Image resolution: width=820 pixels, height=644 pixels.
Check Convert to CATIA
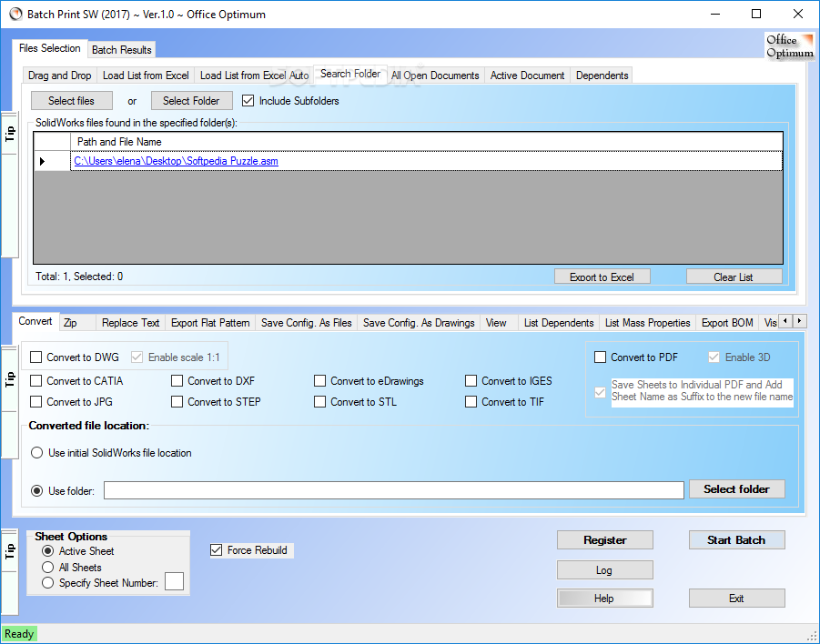pyautogui.click(x=36, y=380)
